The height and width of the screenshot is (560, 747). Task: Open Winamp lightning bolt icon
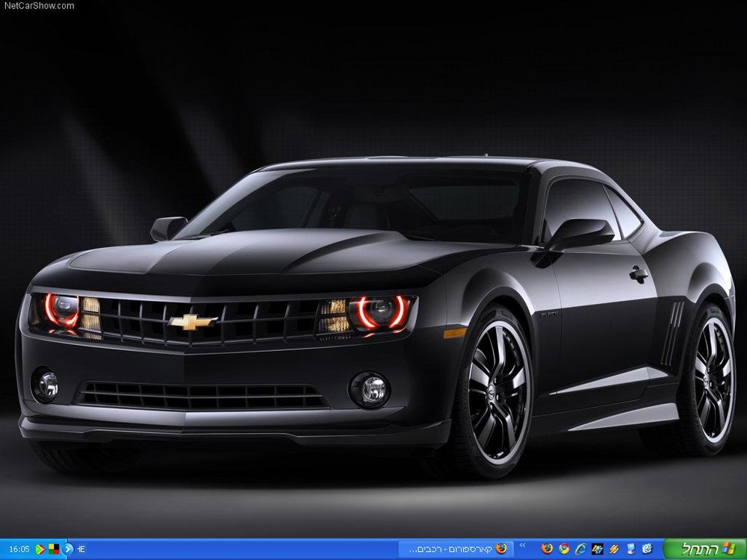(x=614, y=549)
